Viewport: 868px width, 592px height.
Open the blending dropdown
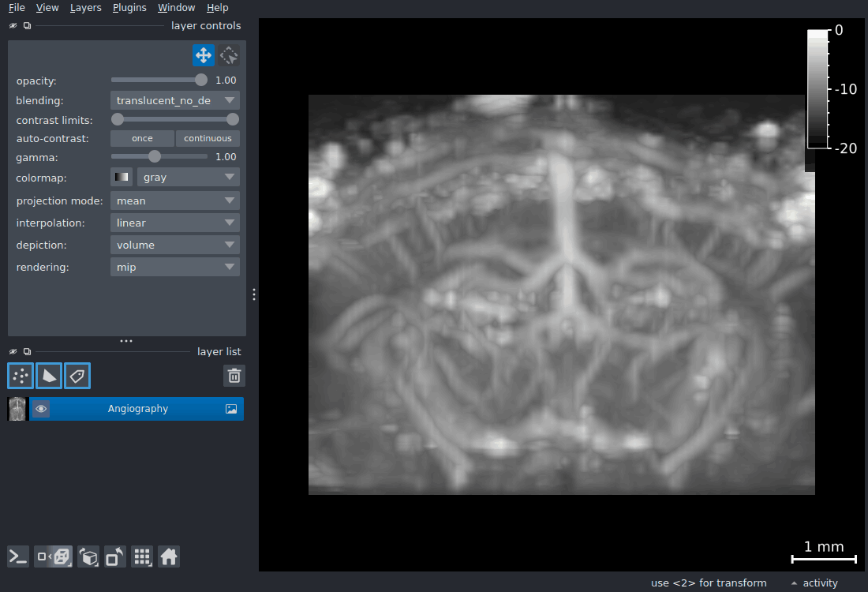click(175, 101)
